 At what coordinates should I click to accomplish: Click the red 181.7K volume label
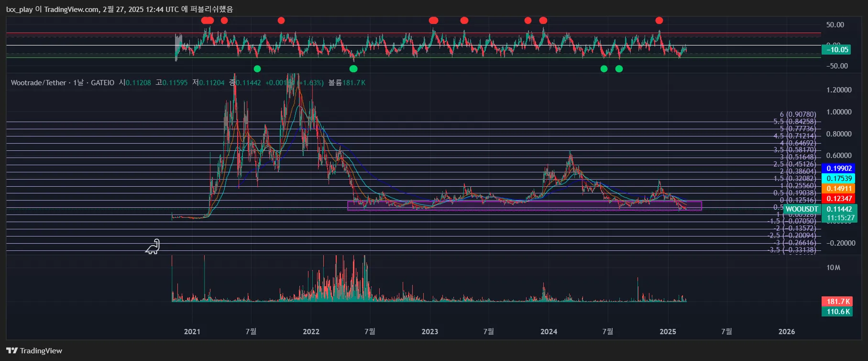click(837, 302)
